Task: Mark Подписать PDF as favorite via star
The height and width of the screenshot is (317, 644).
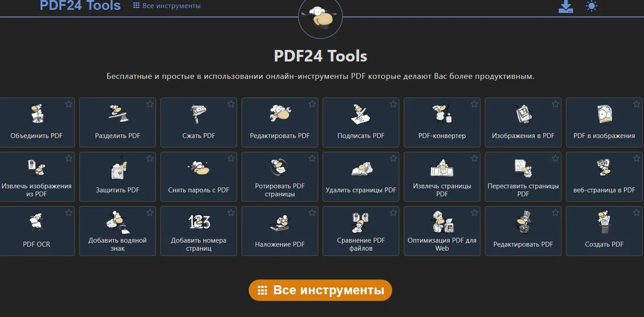Action: pos(393,104)
